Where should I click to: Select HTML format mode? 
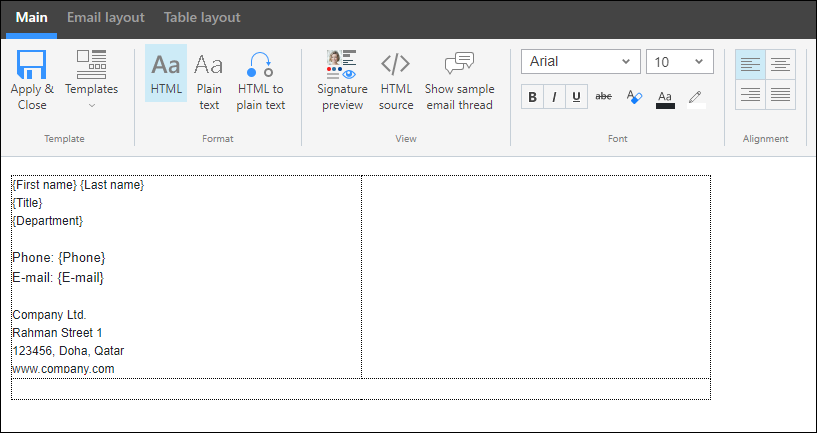pos(166,73)
